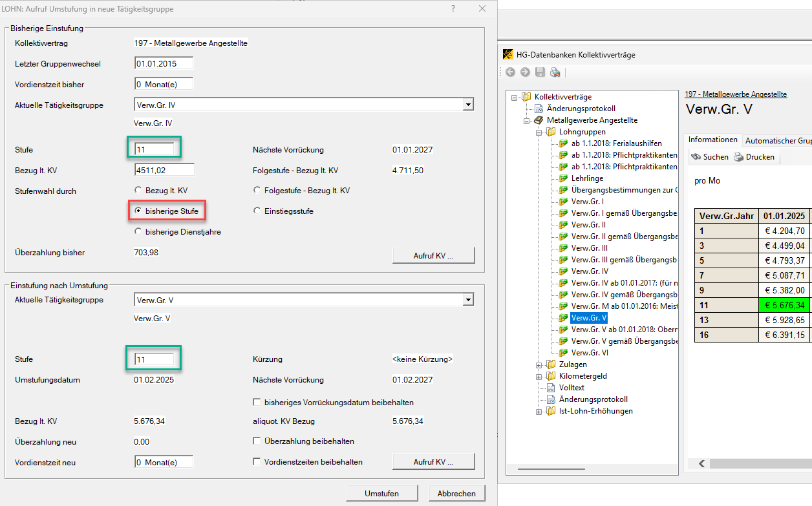Screen dimensions: 812x506
Task: Select the Volltext document icon in tree
Action: (551, 388)
